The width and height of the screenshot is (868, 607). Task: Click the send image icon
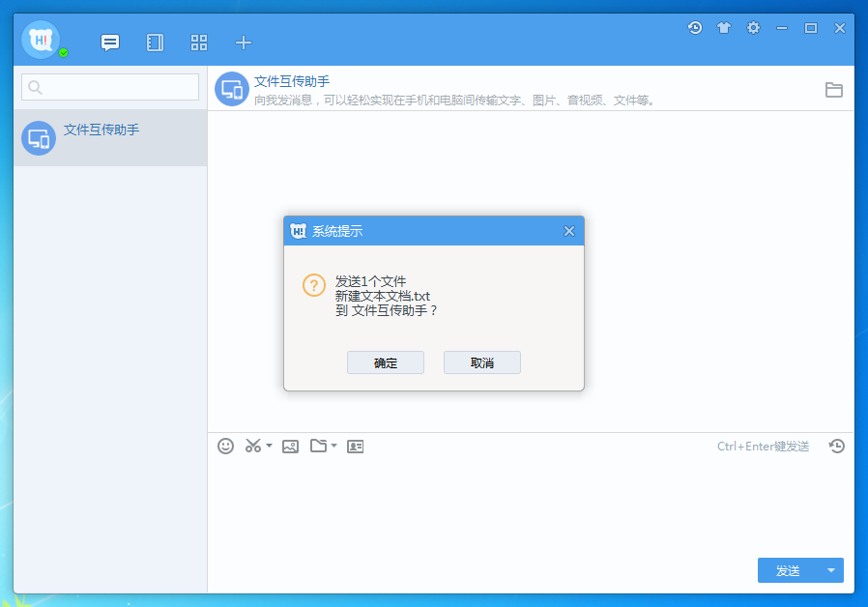pos(290,446)
